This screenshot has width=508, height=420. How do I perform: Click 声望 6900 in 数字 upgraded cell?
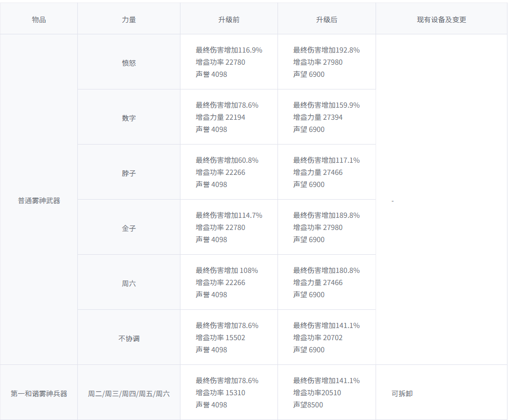pyautogui.click(x=308, y=129)
